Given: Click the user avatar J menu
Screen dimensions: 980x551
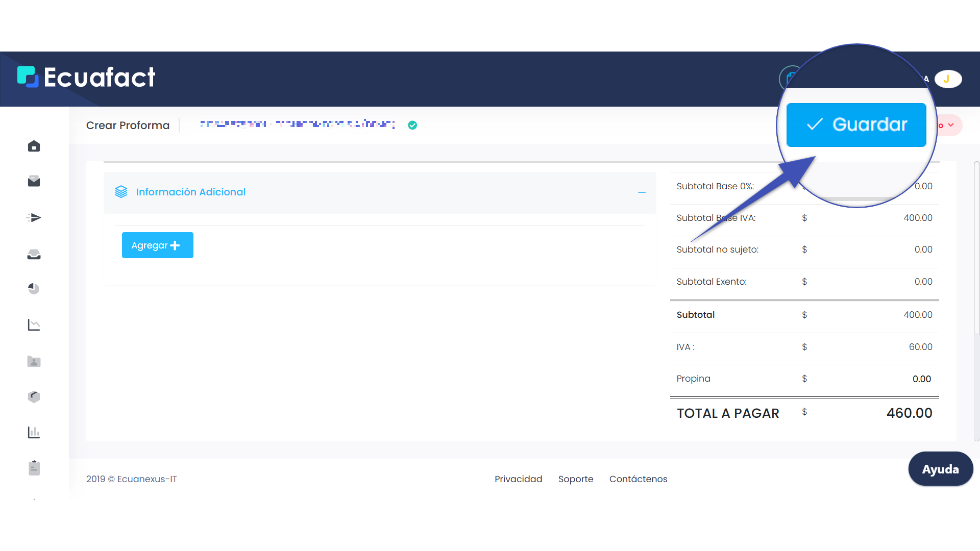Looking at the screenshot, I should coord(948,79).
